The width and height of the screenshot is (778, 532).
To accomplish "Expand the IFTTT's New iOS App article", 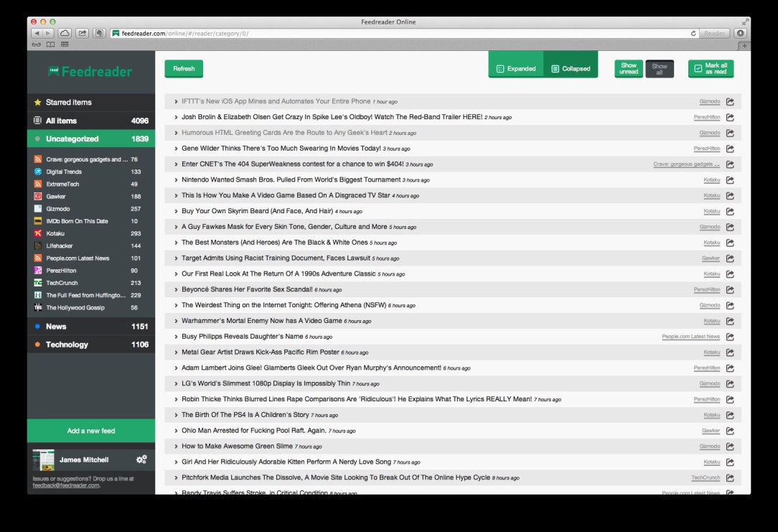I will [176, 102].
